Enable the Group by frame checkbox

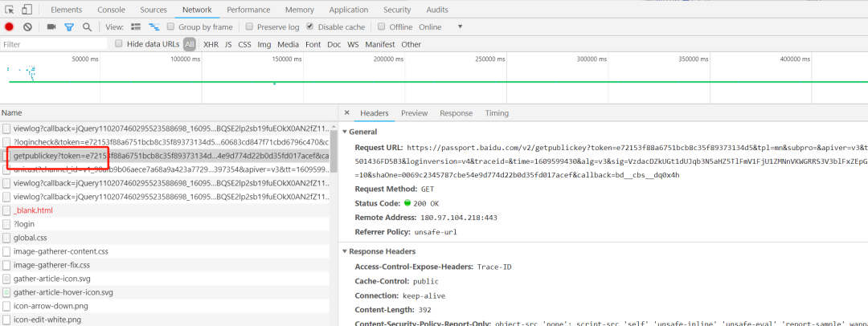tap(171, 26)
